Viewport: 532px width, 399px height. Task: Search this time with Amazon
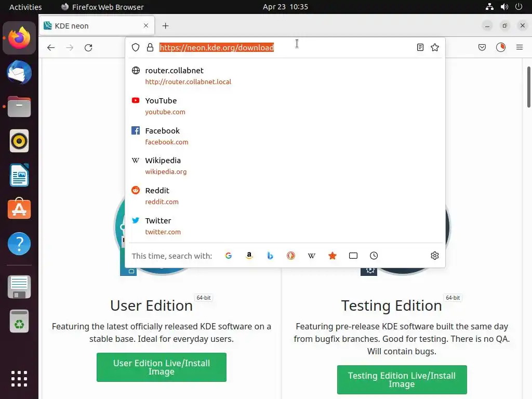click(249, 256)
